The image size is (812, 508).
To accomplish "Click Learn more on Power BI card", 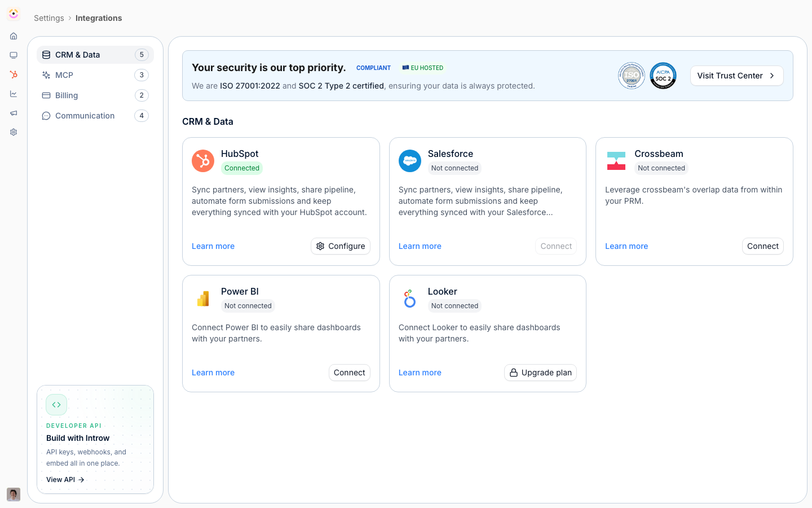I will click(x=213, y=373).
